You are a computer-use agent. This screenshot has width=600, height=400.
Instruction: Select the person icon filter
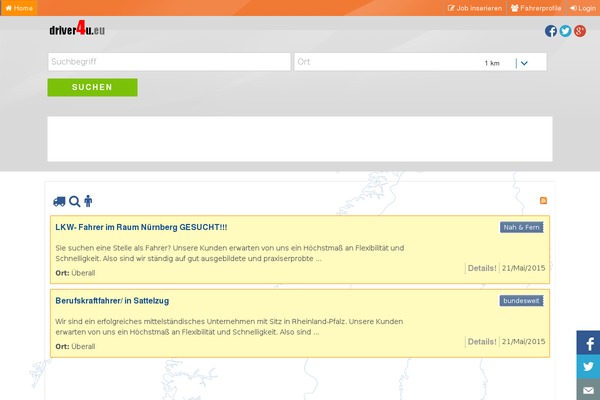point(88,201)
